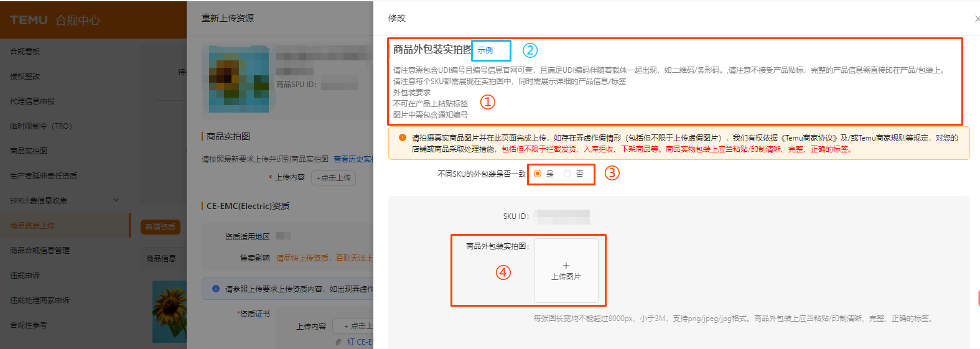
Task: Open 商品合规信息管理 in the sidebar
Action: [40, 251]
